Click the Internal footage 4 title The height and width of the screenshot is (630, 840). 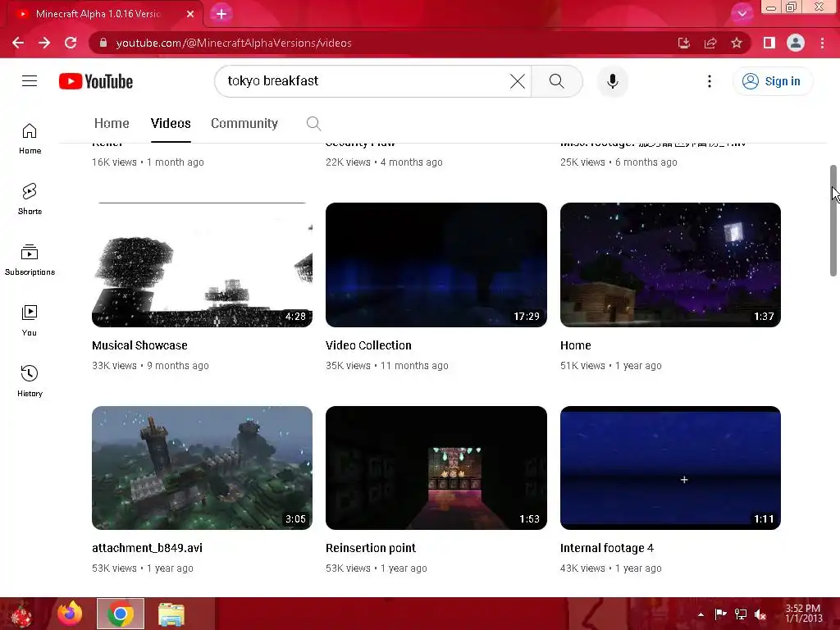607,548
